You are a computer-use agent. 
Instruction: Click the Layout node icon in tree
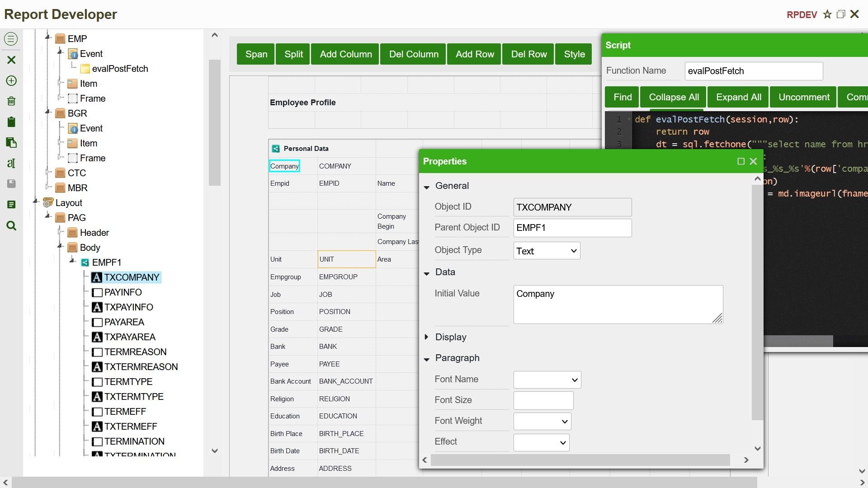click(x=48, y=203)
